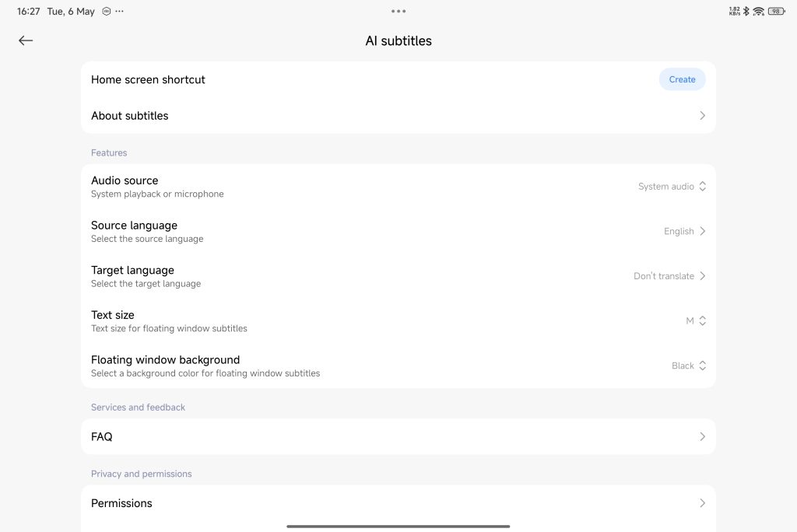
Task: Tap the Permissions chevron arrow
Action: (702, 503)
